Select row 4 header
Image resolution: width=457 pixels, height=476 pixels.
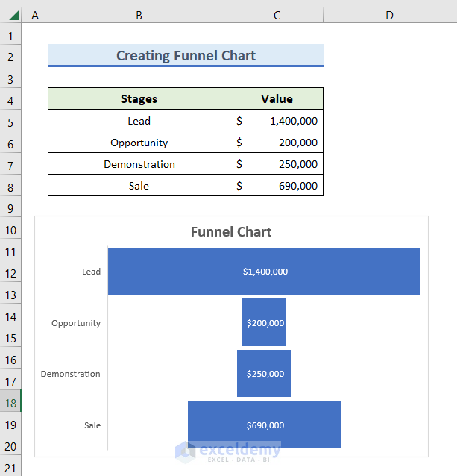(x=10, y=101)
